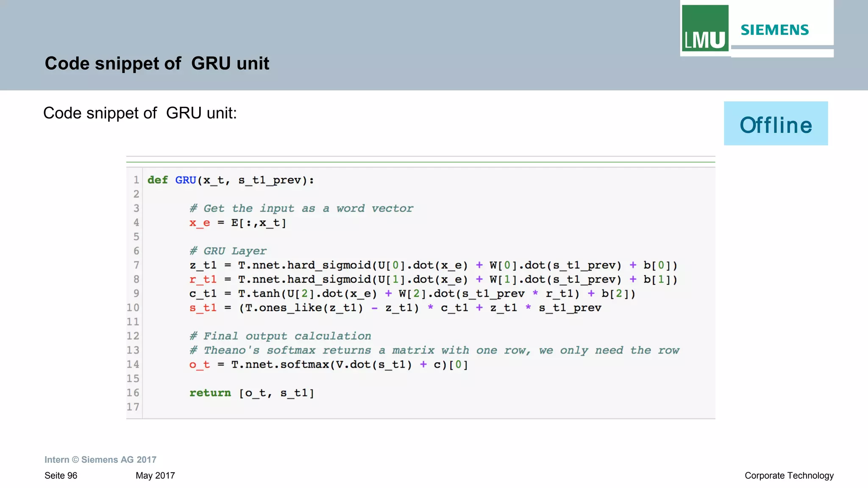Click the 'return [o_t, s_t1]' line

(x=252, y=393)
